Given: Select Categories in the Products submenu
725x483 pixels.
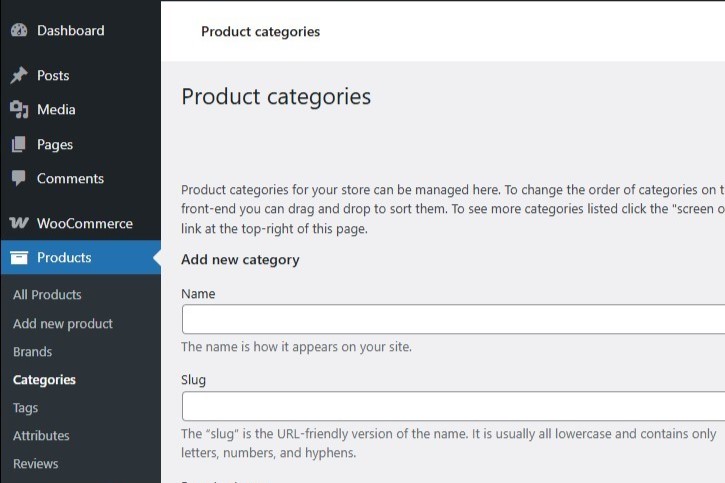Looking at the screenshot, I should [44, 380].
